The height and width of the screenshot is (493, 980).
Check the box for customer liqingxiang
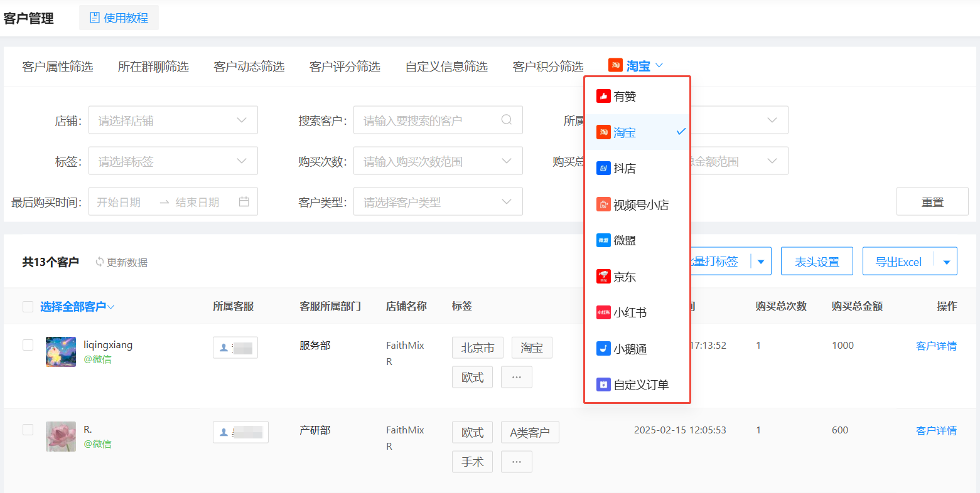coord(28,345)
